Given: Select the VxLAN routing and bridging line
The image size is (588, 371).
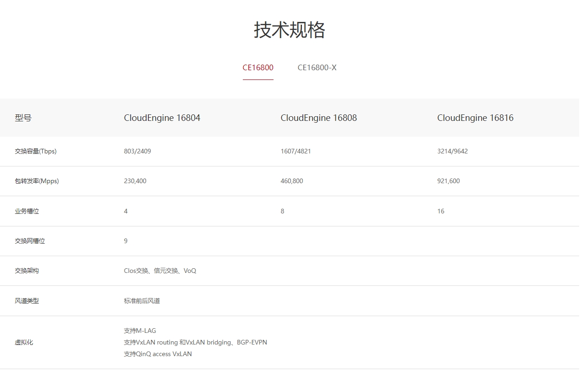Looking at the screenshot, I should pos(195,343).
